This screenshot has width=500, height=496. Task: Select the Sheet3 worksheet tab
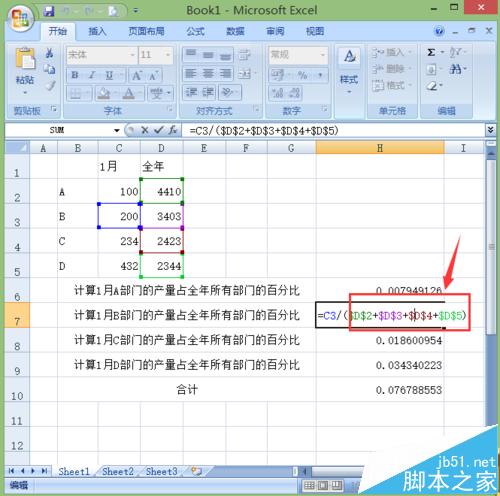(161, 472)
